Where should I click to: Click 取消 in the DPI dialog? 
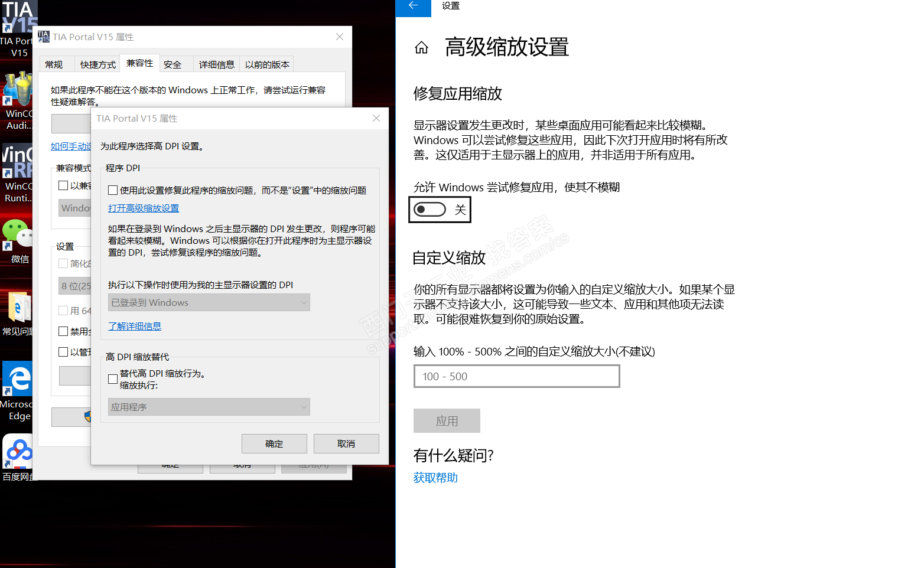346,444
